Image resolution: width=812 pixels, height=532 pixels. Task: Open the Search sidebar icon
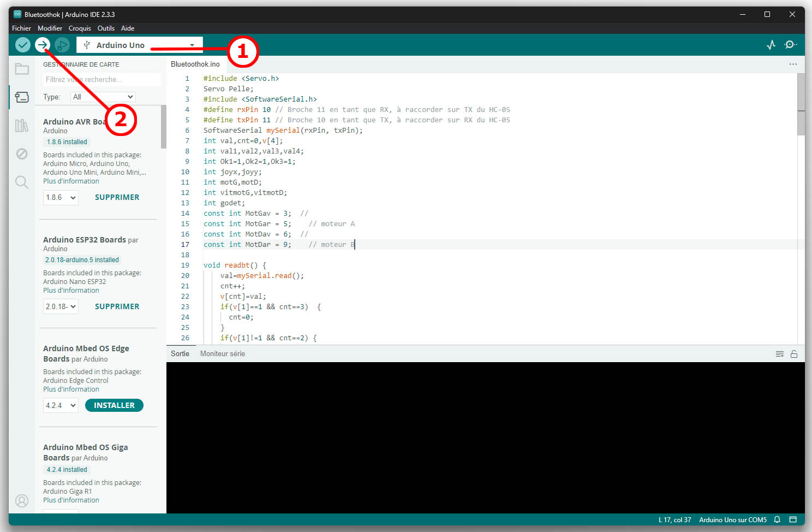22,182
